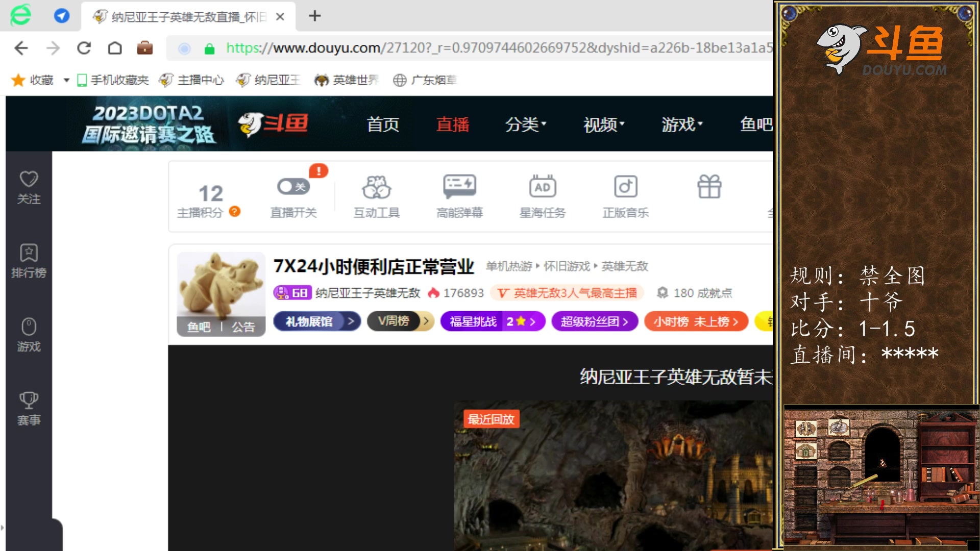980x551 pixels.
Task: Open 超级粉丝团 button
Action: 595,321
